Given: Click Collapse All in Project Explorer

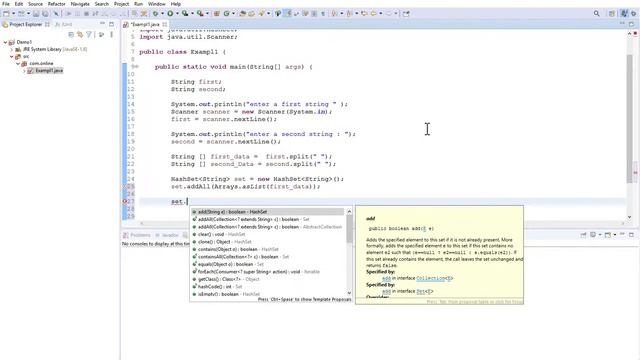Looking at the screenshot, I should pos(71,35).
